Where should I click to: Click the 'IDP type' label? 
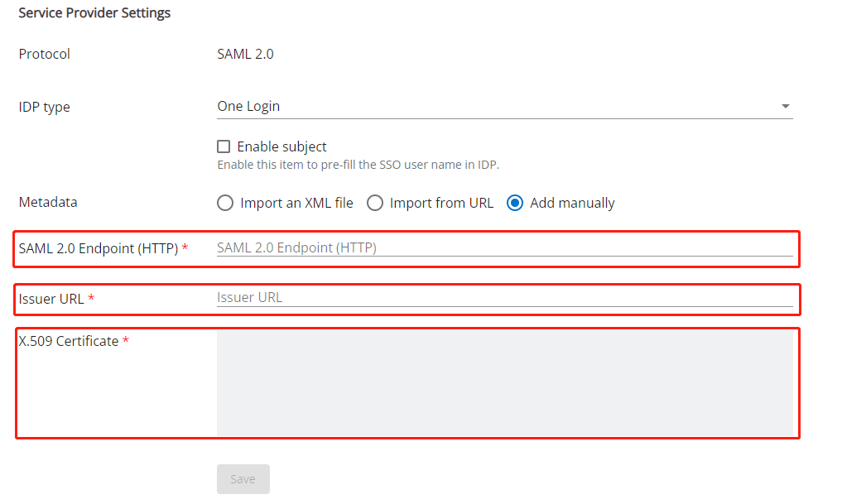point(45,108)
